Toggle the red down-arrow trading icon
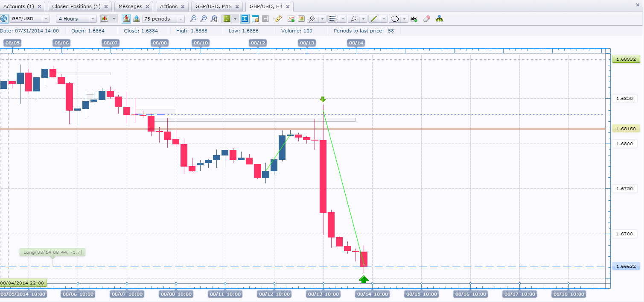This screenshot has height=302, width=644. point(126,19)
